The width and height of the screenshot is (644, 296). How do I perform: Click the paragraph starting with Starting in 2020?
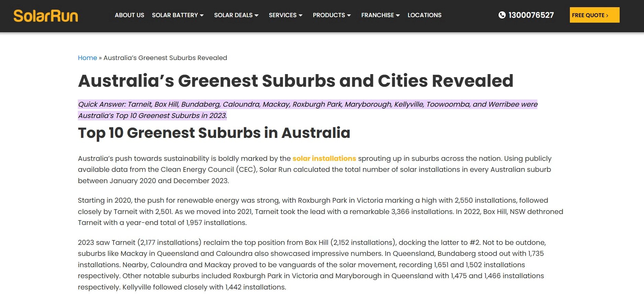point(320,212)
